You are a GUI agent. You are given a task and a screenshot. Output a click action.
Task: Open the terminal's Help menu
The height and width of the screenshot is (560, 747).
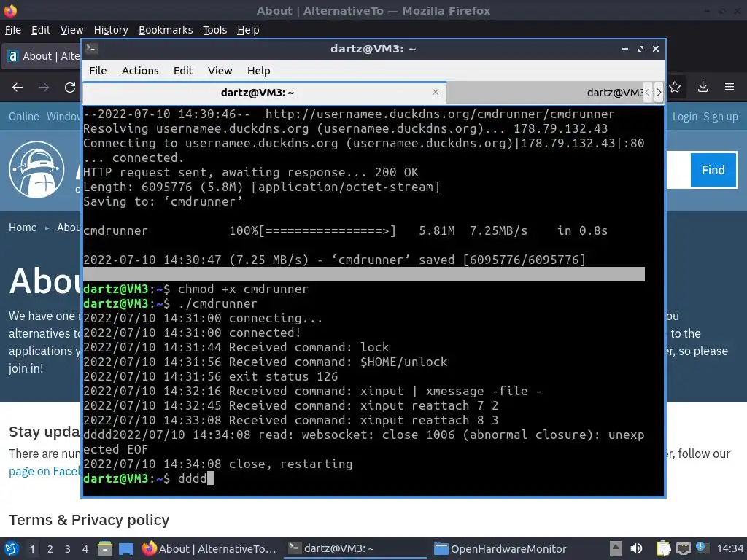(259, 71)
